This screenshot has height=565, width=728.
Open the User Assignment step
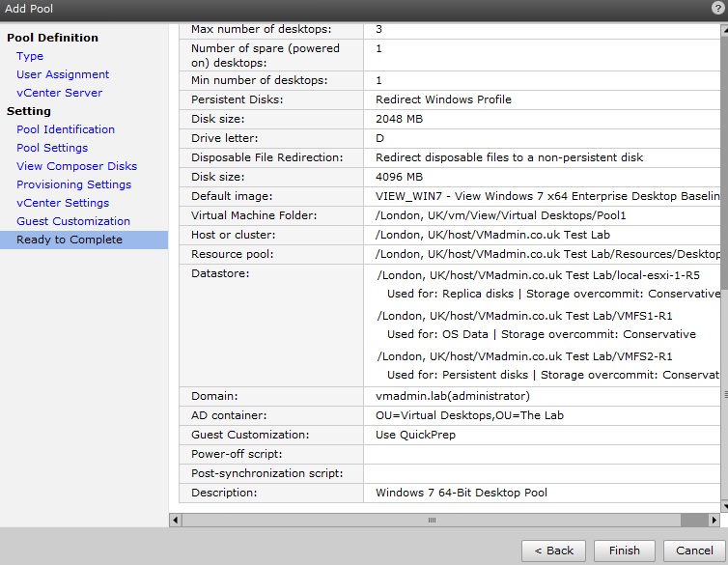click(x=63, y=74)
